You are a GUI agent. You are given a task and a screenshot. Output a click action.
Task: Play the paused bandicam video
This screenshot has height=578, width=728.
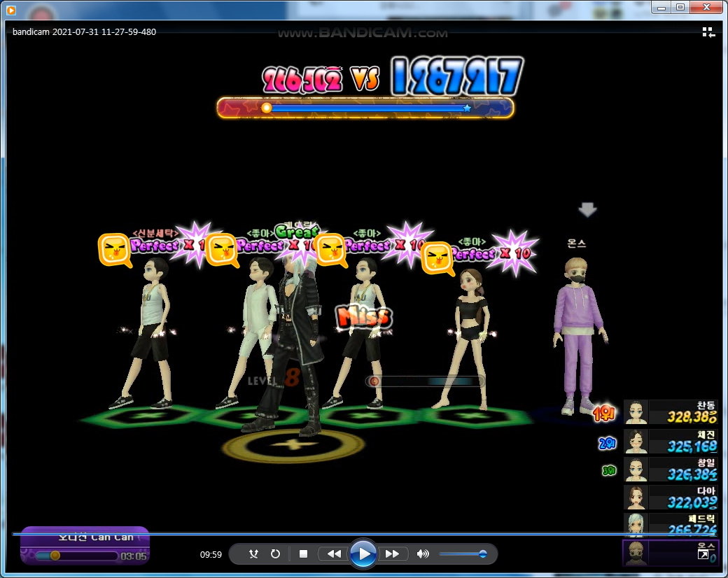tap(363, 554)
